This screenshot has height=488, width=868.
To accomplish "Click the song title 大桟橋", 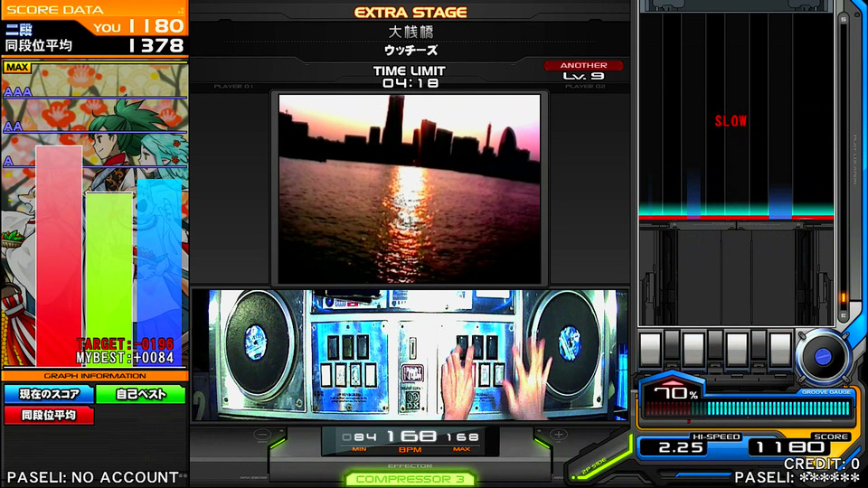I will pyautogui.click(x=410, y=32).
